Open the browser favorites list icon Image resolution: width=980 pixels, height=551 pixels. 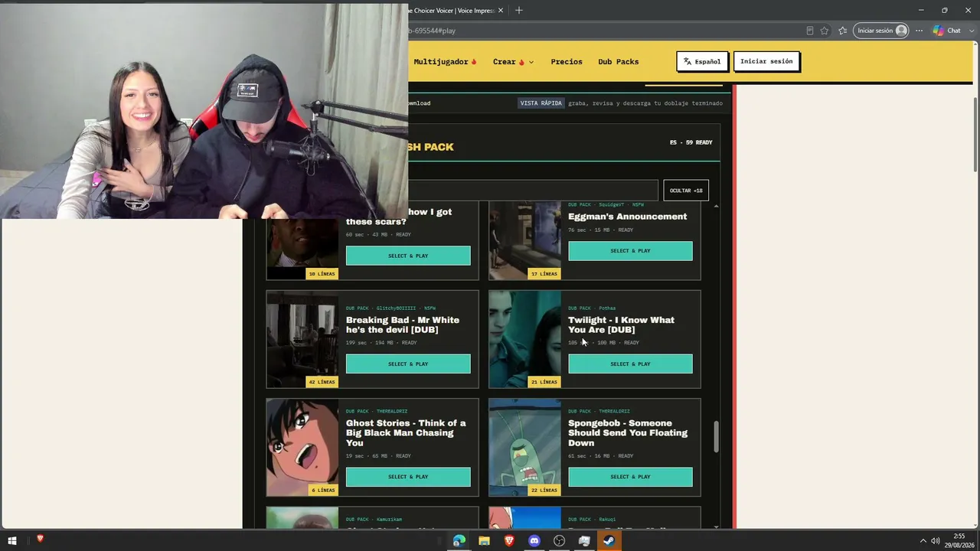coord(843,31)
